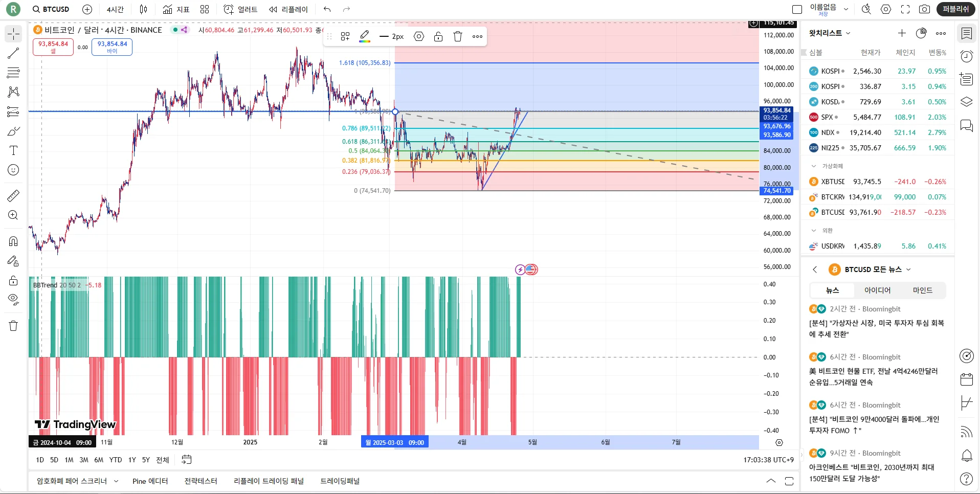The width and height of the screenshot is (980, 494).
Task: Open the Pine 에디터 tab
Action: [x=150, y=481]
